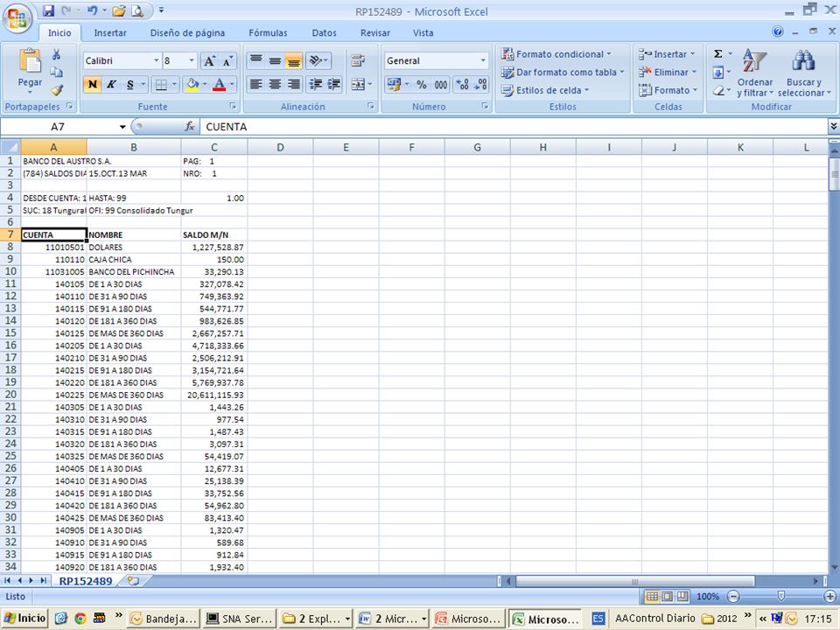840x630 pixels.
Task: Increase the number of decimal places
Action: tap(463, 84)
